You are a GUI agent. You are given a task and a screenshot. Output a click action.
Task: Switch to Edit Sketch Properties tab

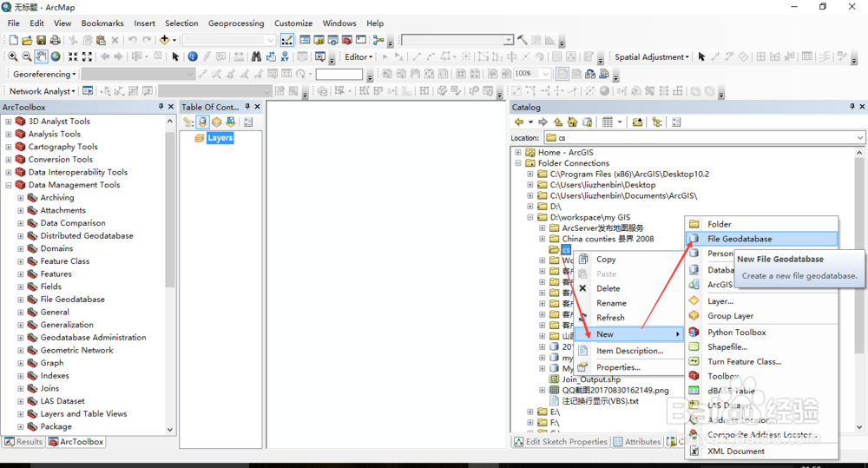(x=561, y=442)
